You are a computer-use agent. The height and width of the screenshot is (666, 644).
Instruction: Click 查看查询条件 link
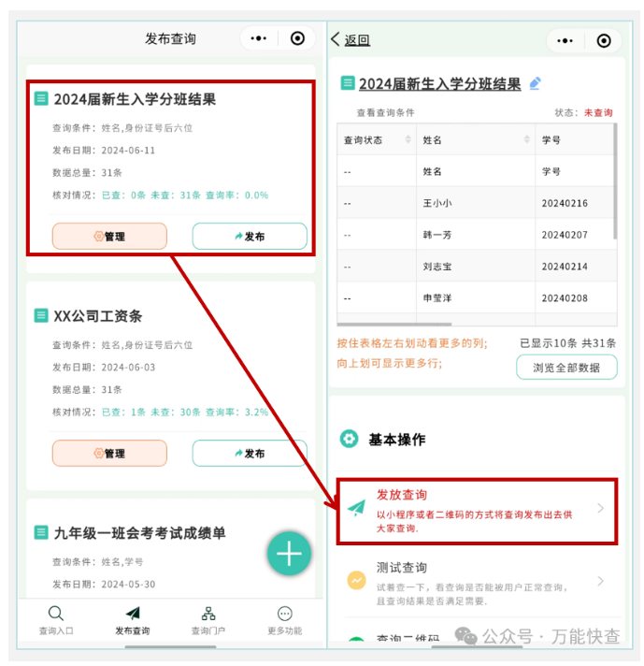click(x=385, y=112)
